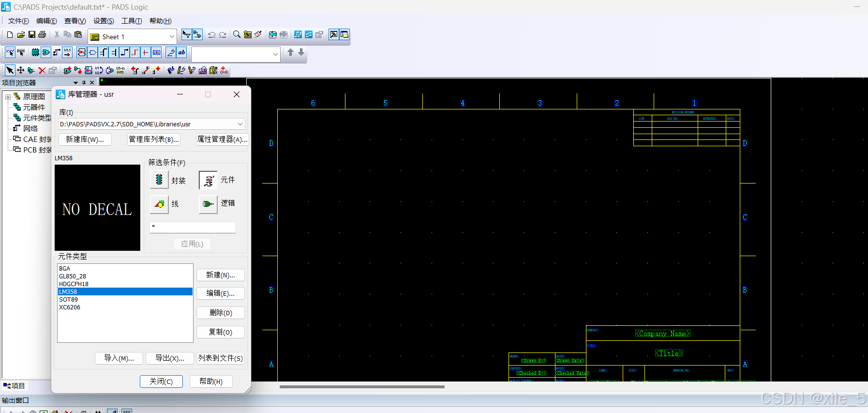Click the 新建库(W)... button

(85, 139)
